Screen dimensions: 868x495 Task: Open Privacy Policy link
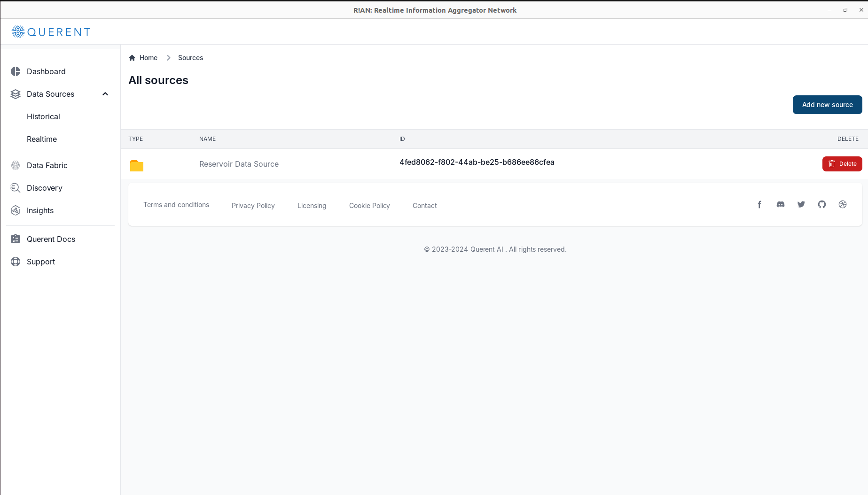[x=253, y=206]
